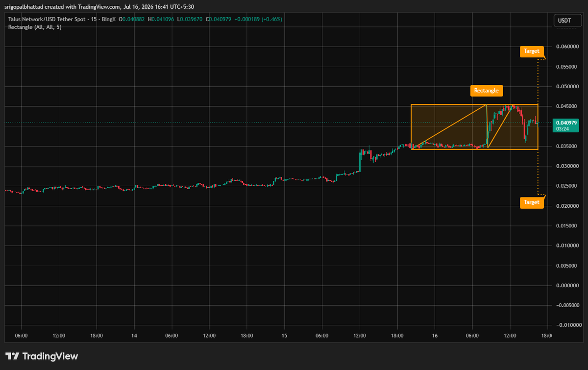
Task: Click the upper Target label near 0.060000
Action: coord(532,51)
